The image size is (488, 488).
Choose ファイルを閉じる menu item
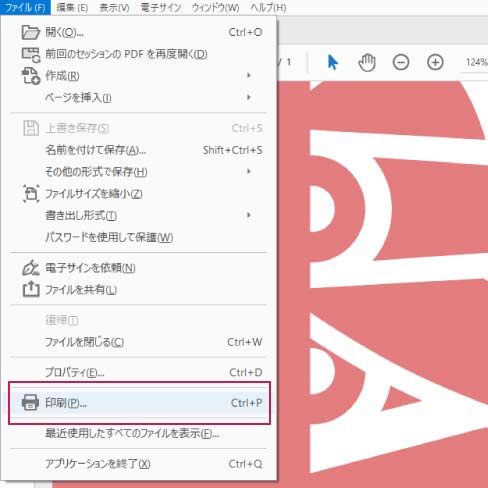click(139, 342)
